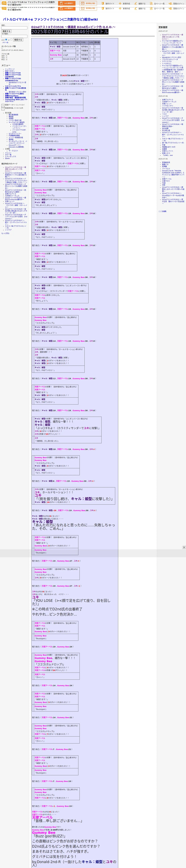Screen dimensions: 186x868
Task: Open トップページ in the menu
Action: pyautogui.click(x=10, y=69)
